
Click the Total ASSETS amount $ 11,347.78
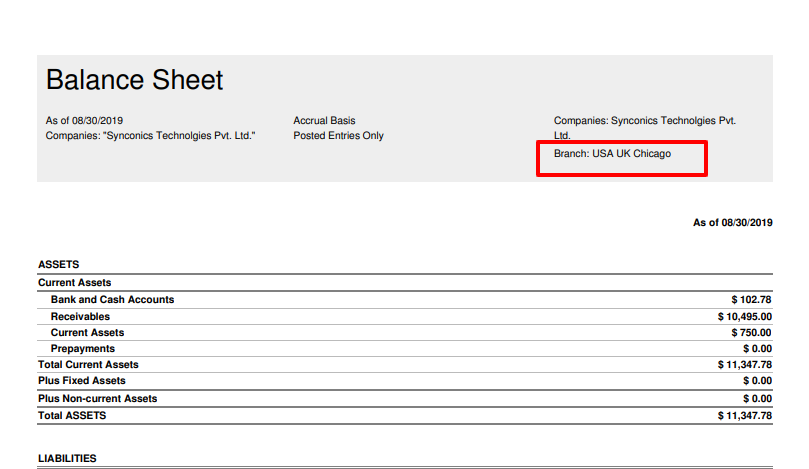tap(744, 415)
